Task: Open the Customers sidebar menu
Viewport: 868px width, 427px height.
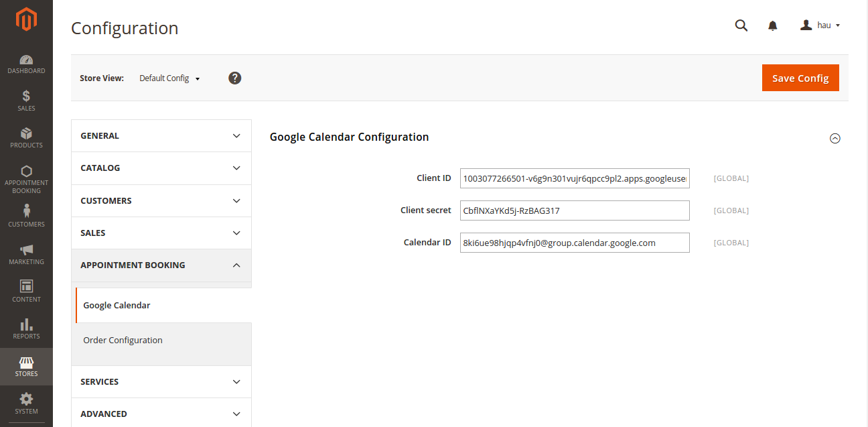Action: (26, 216)
